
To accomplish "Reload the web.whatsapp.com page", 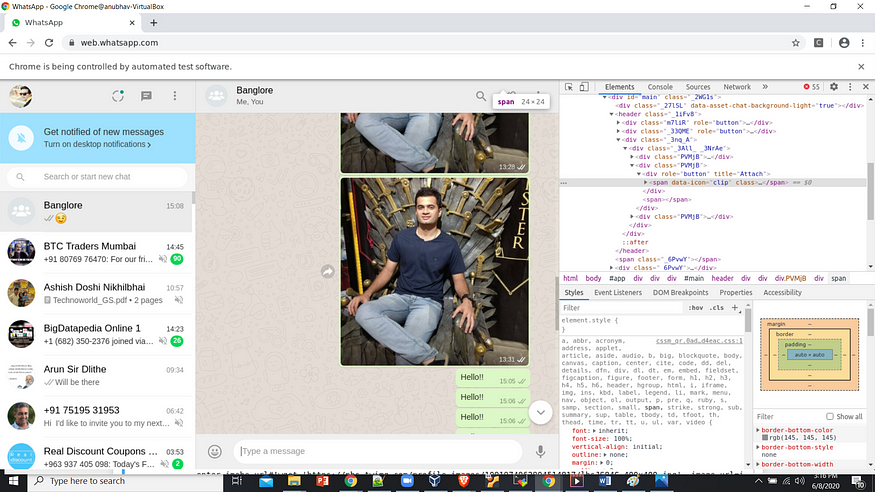I will click(x=49, y=42).
